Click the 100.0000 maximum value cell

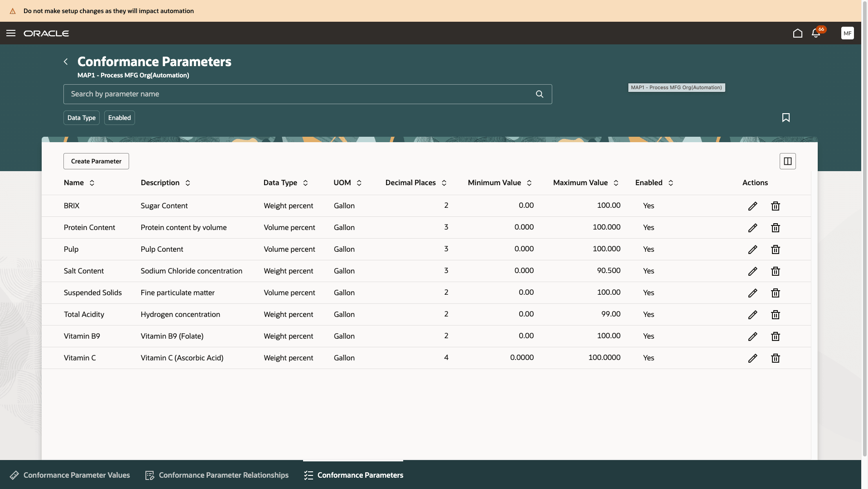(x=604, y=358)
